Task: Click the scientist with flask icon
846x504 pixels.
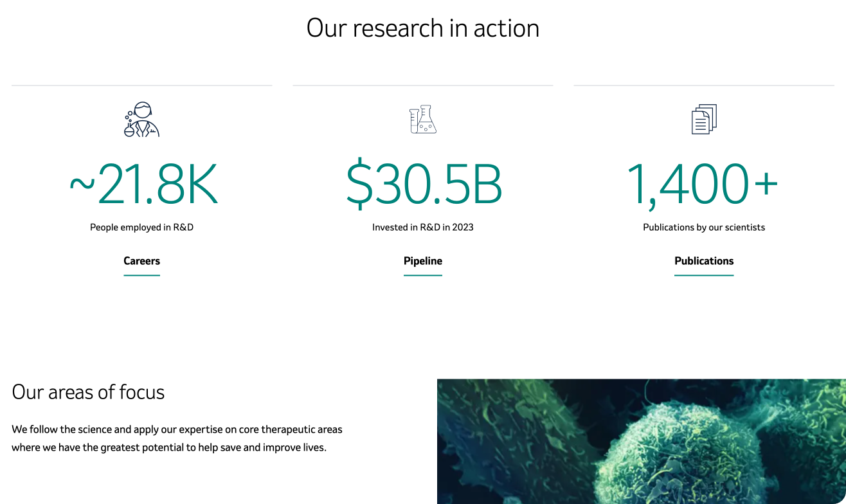Action: click(141, 120)
